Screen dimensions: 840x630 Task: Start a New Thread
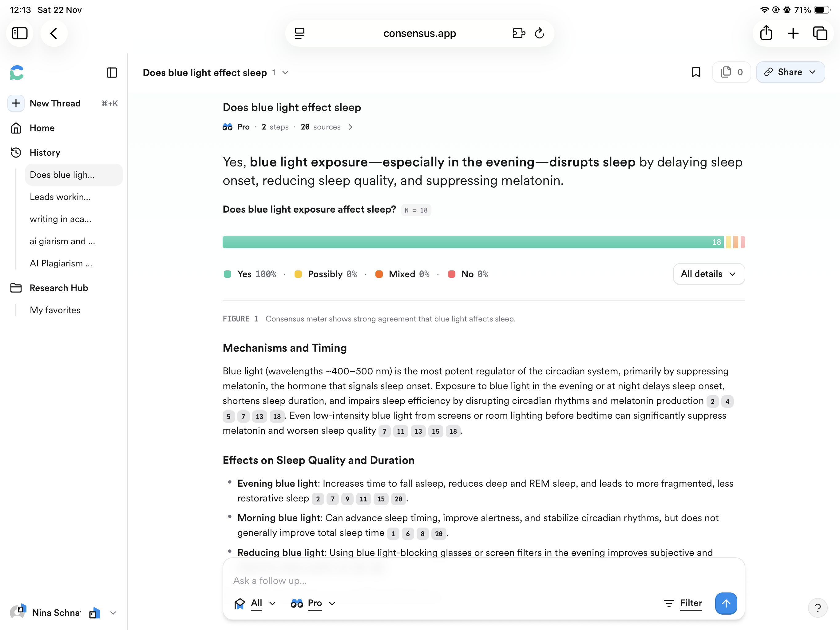tap(55, 103)
